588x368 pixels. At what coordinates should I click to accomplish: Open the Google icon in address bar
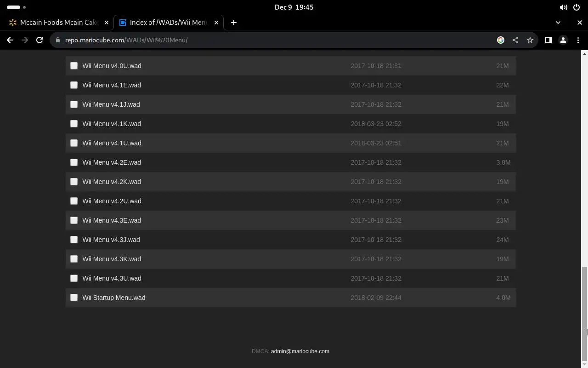[501, 40]
